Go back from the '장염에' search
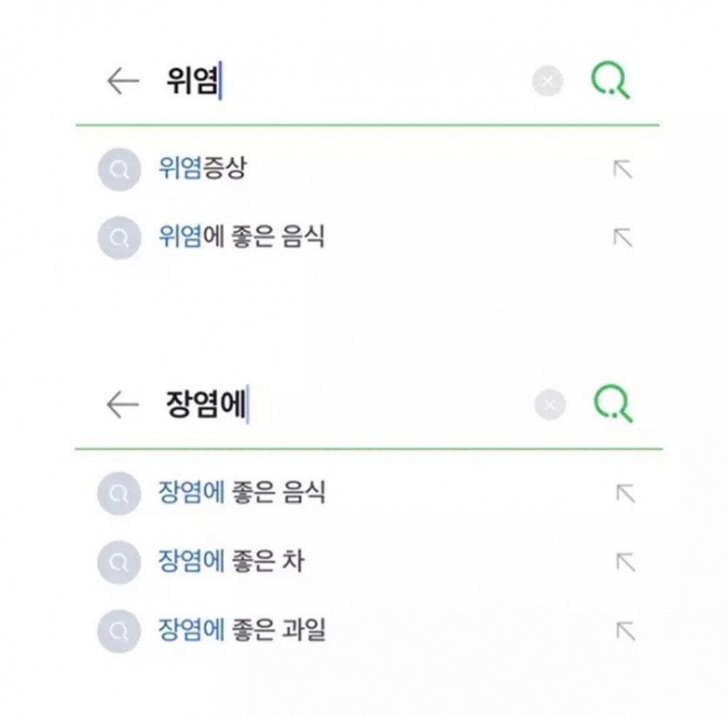This screenshot has height=716, width=728. (x=123, y=405)
